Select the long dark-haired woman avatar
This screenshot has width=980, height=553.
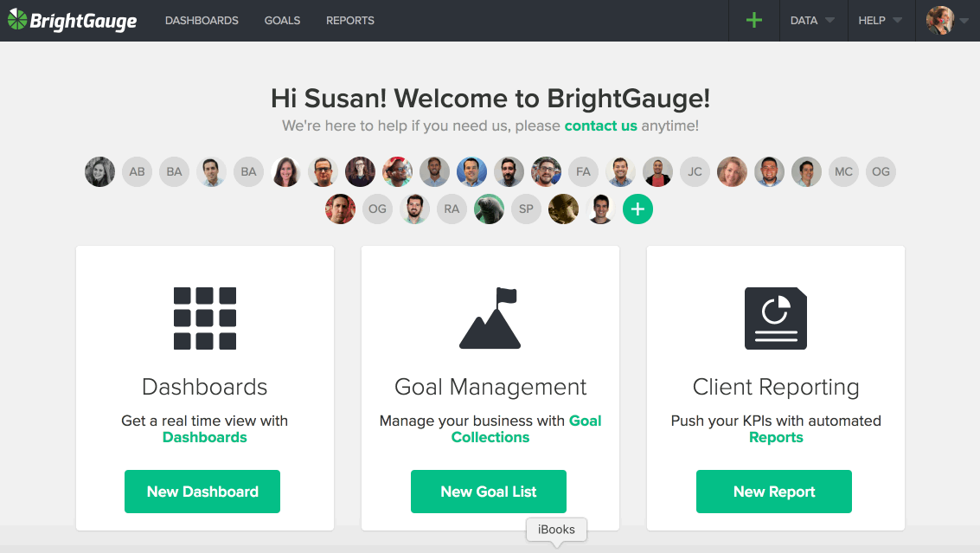(285, 171)
